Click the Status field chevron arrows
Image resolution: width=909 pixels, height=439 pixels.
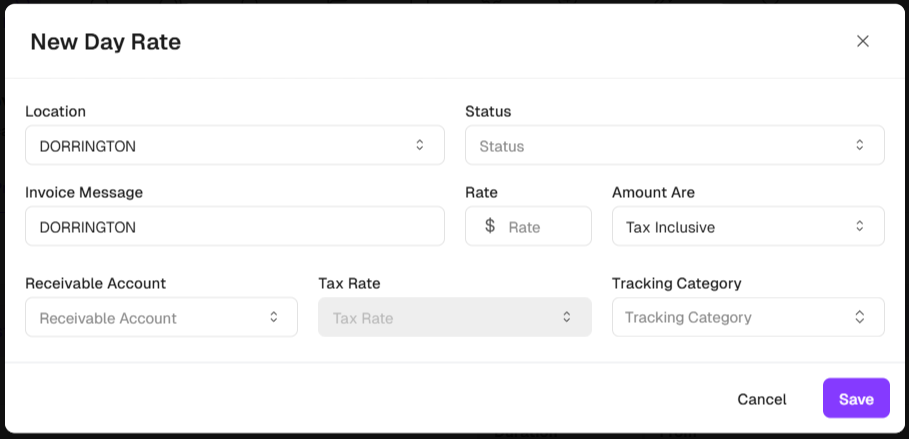[x=859, y=145]
